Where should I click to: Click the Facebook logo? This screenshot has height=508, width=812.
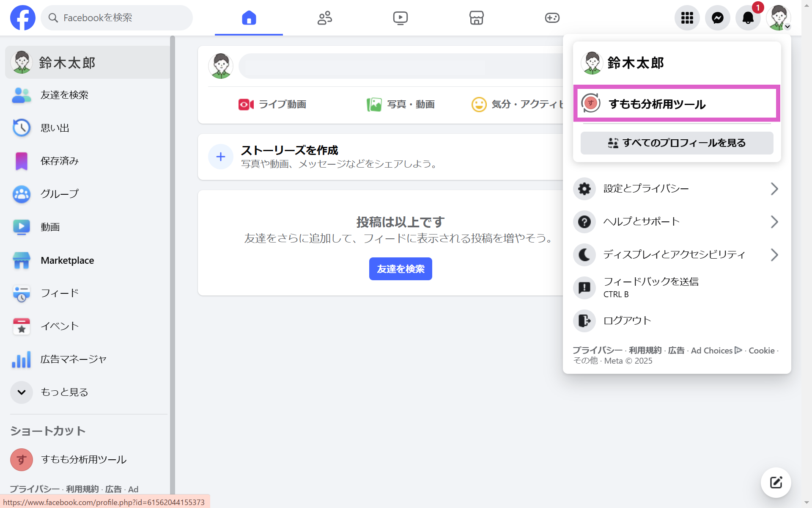coord(23,18)
